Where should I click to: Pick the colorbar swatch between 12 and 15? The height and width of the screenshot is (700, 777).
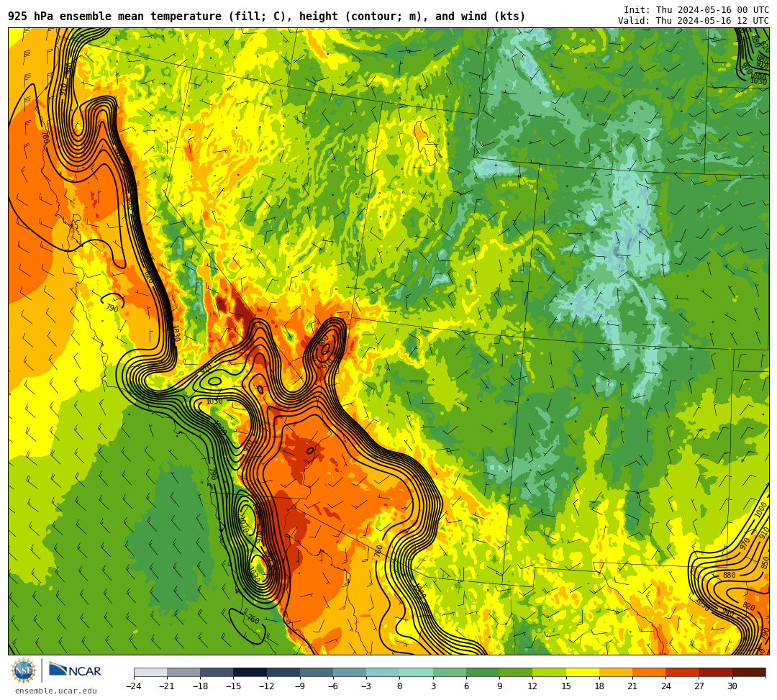click(x=549, y=672)
